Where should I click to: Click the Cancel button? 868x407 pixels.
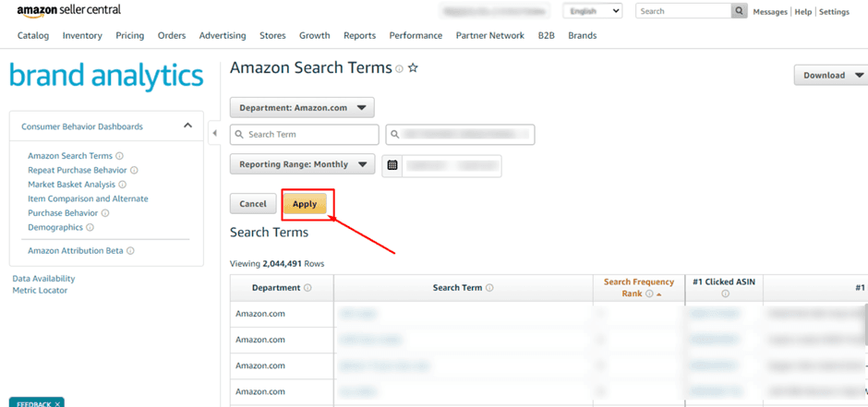253,204
